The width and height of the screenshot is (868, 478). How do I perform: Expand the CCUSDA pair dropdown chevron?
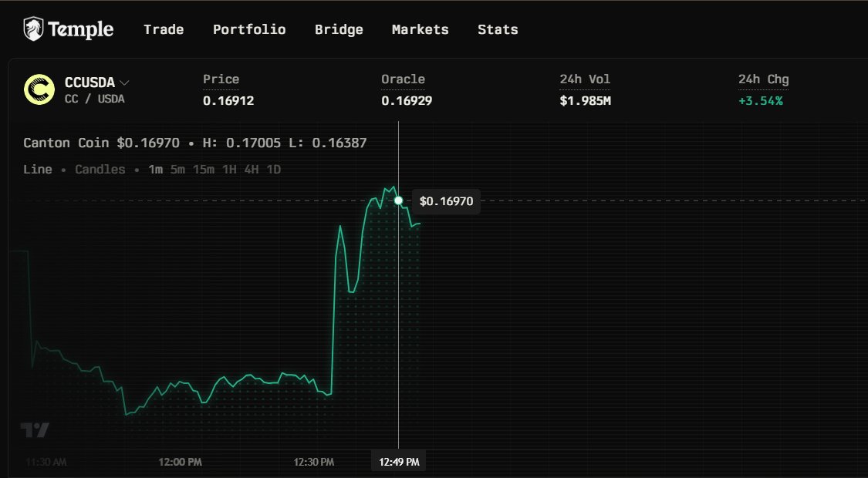(124, 83)
